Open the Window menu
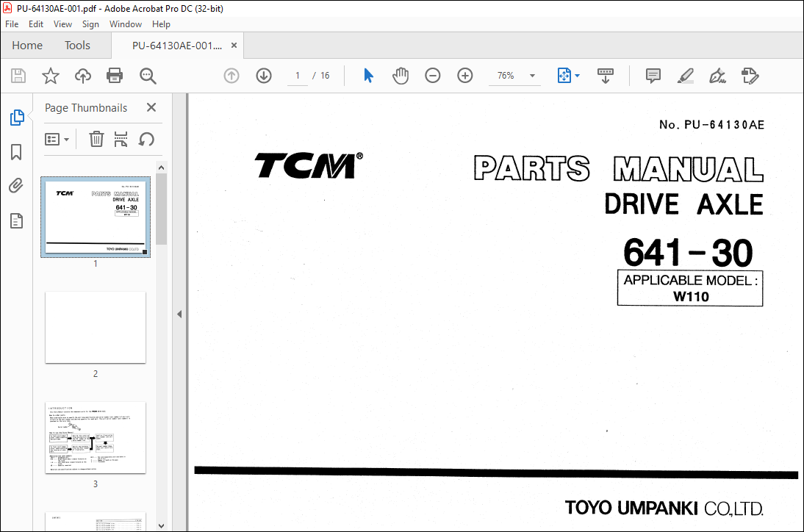Image resolution: width=804 pixels, height=532 pixels. tap(125, 24)
